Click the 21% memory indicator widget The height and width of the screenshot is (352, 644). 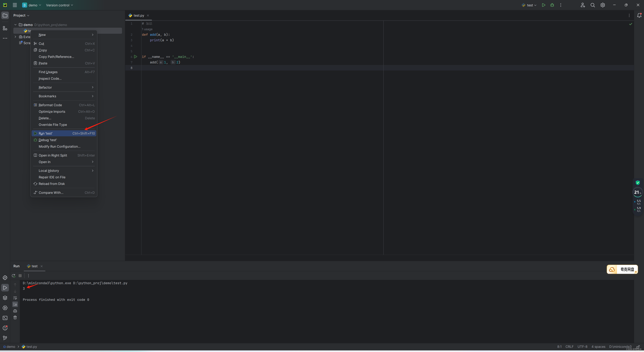coord(637,192)
